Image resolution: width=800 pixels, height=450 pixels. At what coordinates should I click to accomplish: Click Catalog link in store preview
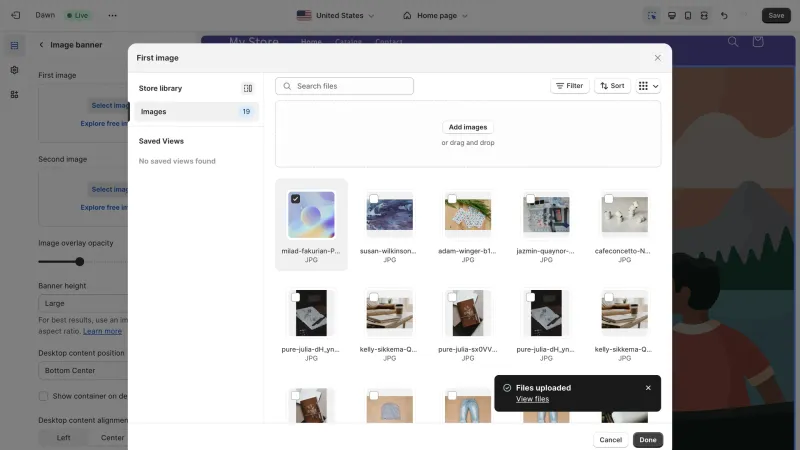[348, 41]
